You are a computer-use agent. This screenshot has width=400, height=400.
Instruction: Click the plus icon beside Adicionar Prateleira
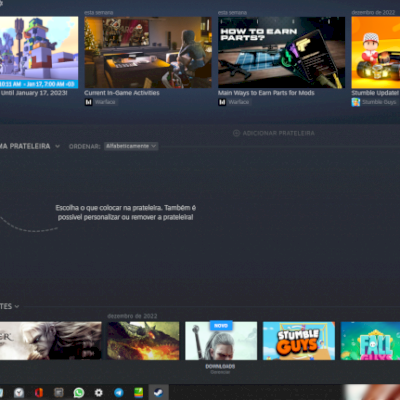point(236,133)
